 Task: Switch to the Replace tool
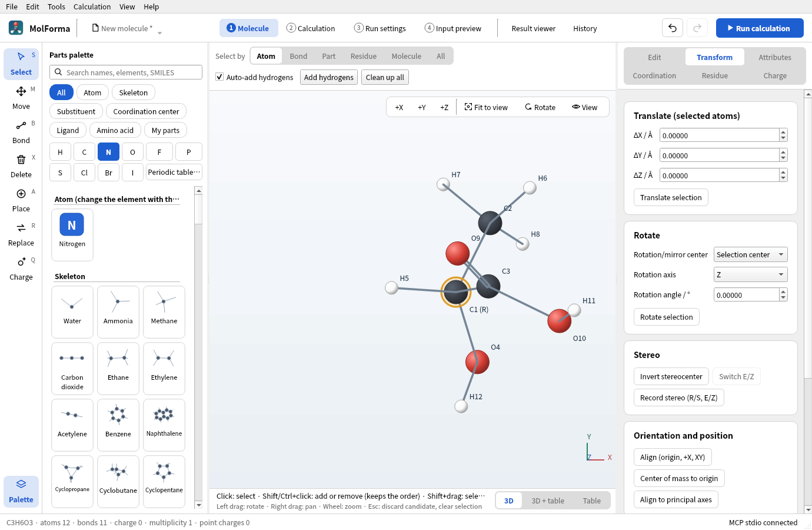tap(21, 234)
